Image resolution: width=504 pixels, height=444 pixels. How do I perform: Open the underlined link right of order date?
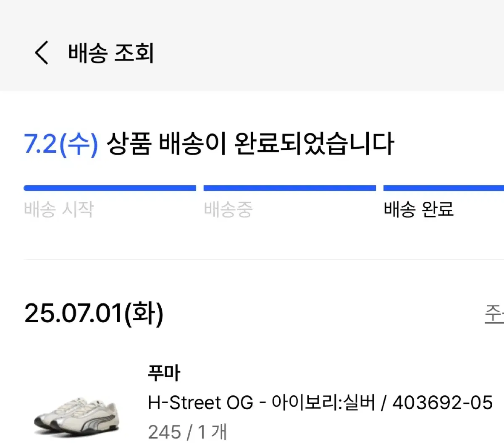tap(494, 313)
